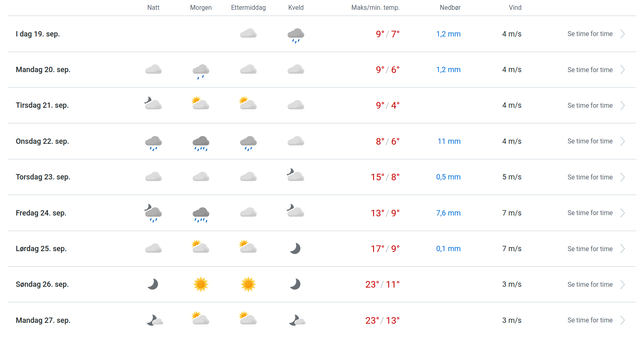The height and width of the screenshot is (338, 644).
Task: Open "Se time for time" for Mandag 20. sep.
Action: click(590, 70)
